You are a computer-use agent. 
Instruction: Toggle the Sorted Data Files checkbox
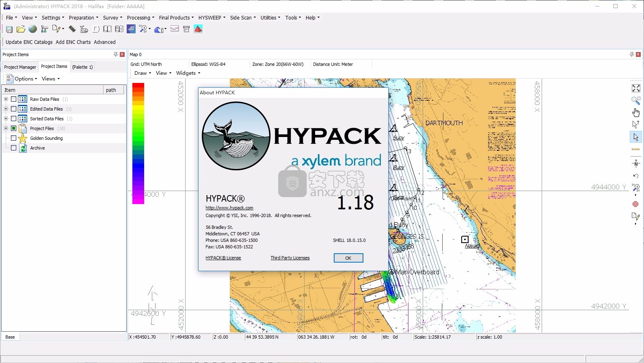click(x=14, y=119)
